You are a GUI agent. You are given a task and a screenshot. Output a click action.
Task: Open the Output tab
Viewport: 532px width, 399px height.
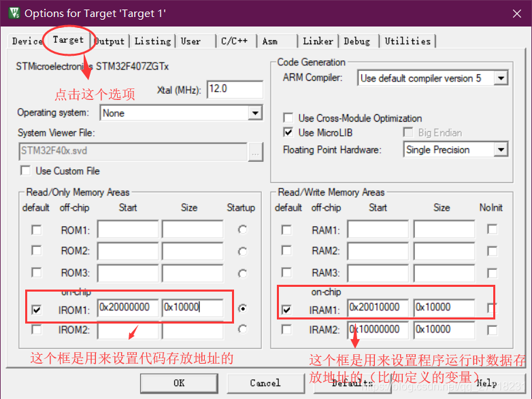[110, 41]
